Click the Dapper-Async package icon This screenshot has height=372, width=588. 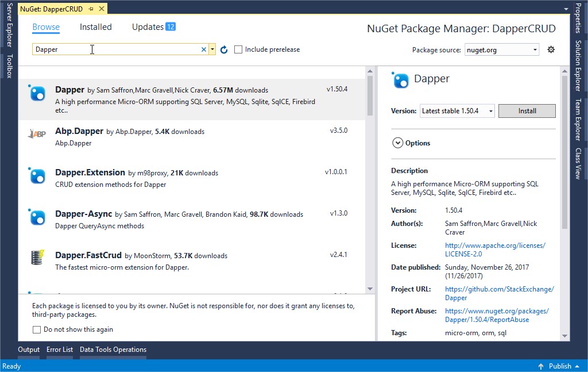point(37,217)
